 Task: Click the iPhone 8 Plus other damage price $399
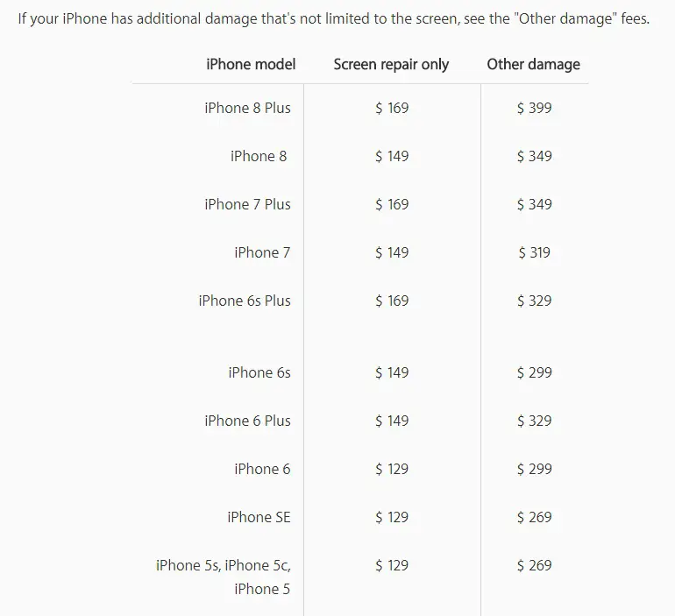534,108
